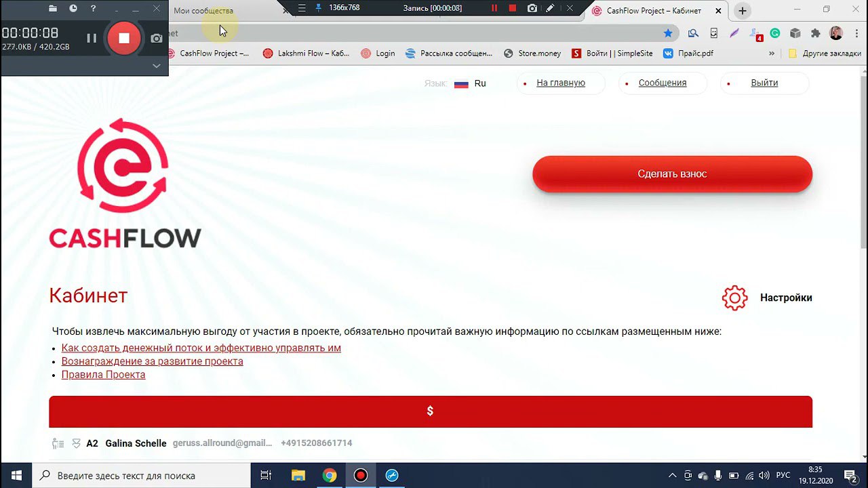Pause via the top recording bar
The width and height of the screenshot is (868, 488).
(x=494, y=8)
